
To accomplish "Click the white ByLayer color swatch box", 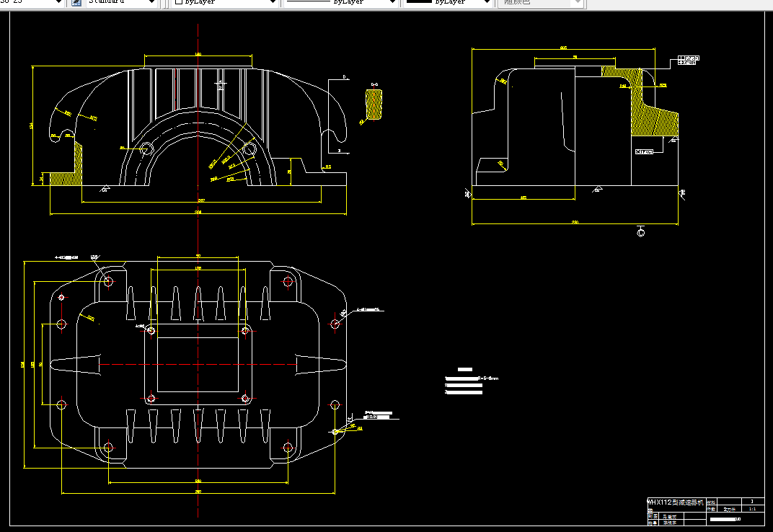I will click(179, 2).
